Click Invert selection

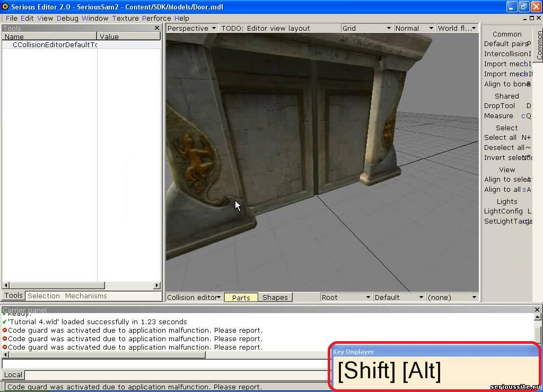pos(507,158)
